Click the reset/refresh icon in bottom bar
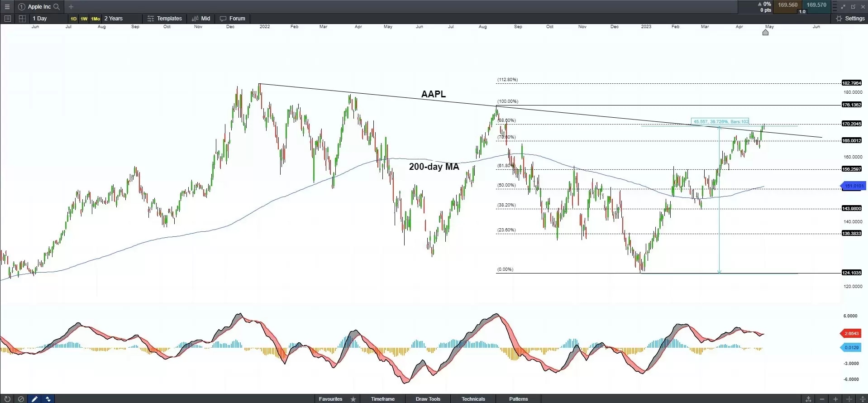The width and height of the screenshot is (868, 403). click(7, 399)
